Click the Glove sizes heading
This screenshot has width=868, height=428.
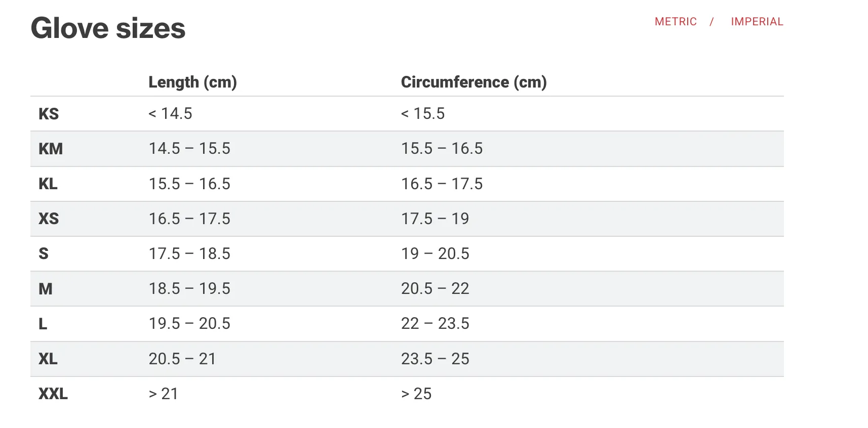tap(108, 28)
